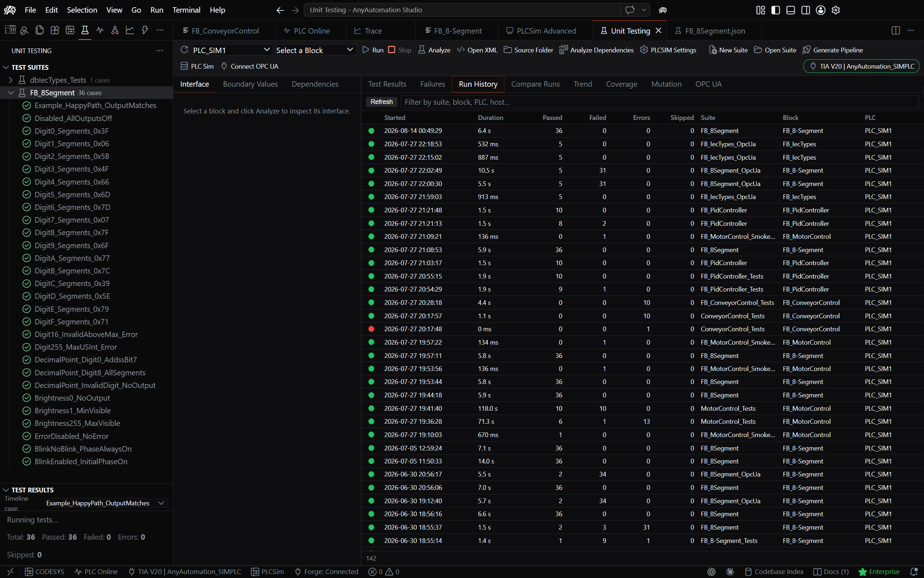This screenshot has width=924, height=578.
Task: Open the Boundary Values tab
Action: [x=250, y=84]
